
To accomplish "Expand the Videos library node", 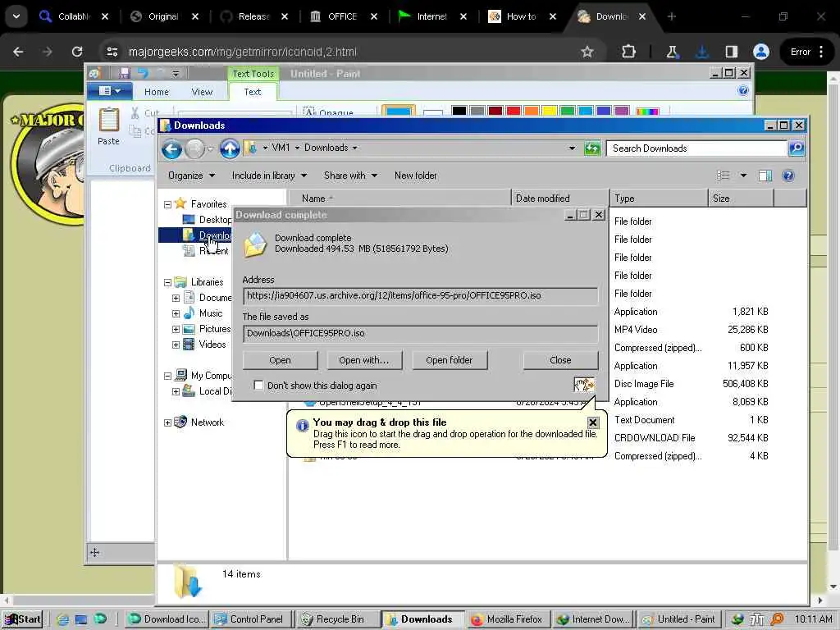I will (x=176, y=345).
